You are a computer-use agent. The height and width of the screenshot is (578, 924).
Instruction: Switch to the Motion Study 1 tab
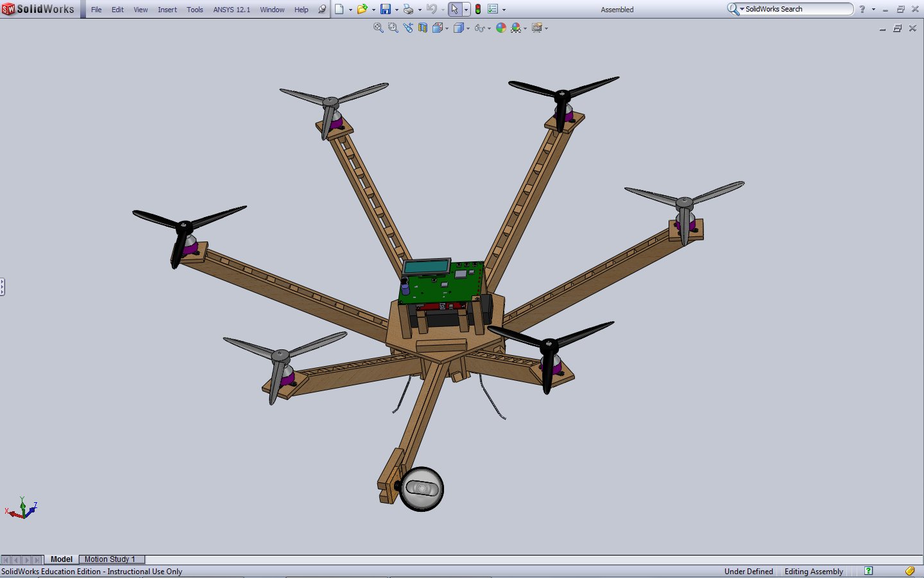click(x=110, y=559)
